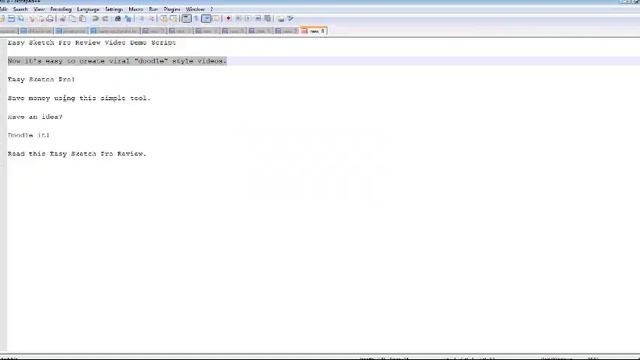Click the Close All documents toolbar icon
The height and width of the screenshot is (360, 640).
[x=41, y=19]
